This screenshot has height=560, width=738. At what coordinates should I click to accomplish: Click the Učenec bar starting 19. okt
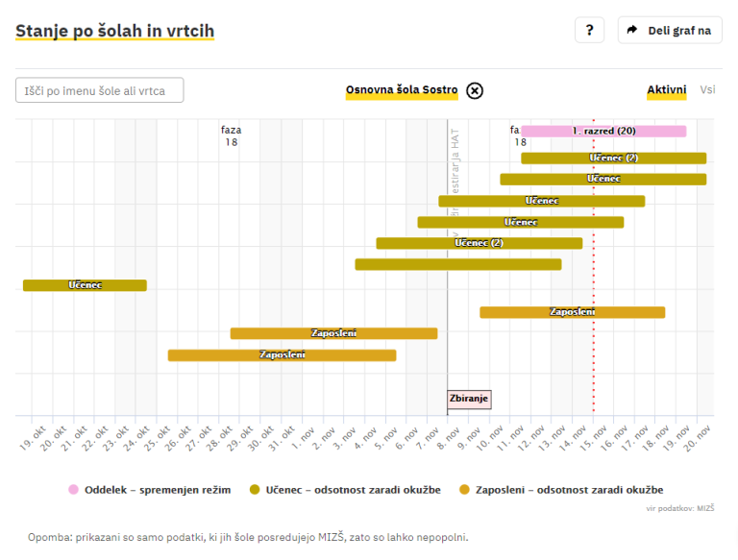pyautogui.click(x=85, y=285)
